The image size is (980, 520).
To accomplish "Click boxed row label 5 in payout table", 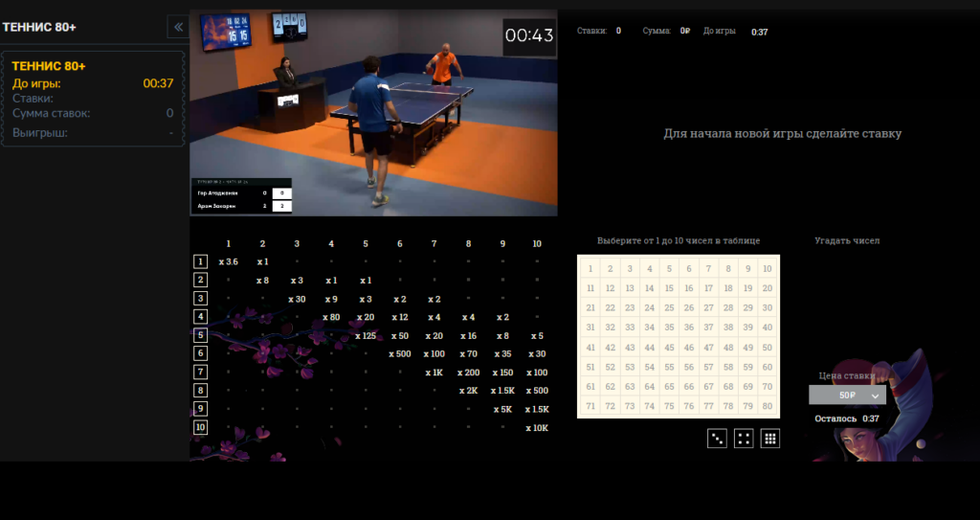I will coord(200,335).
